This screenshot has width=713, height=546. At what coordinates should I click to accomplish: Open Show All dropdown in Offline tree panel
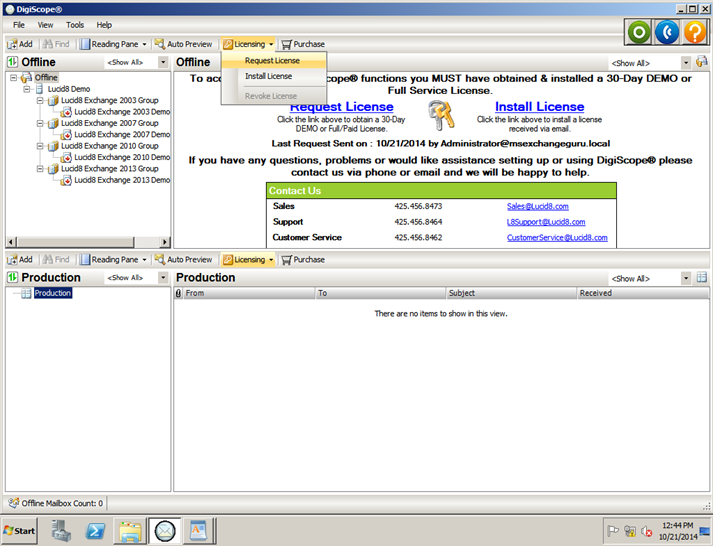[163, 62]
